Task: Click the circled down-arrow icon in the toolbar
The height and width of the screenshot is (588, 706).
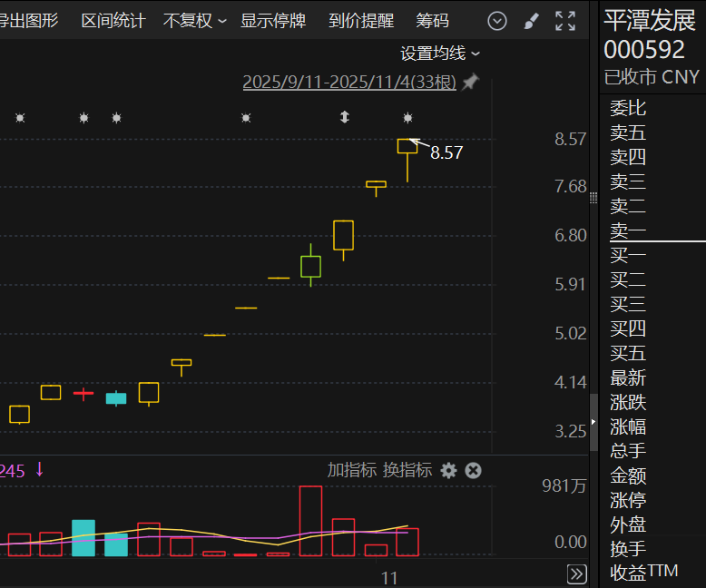Action: click(x=497, y=21)
